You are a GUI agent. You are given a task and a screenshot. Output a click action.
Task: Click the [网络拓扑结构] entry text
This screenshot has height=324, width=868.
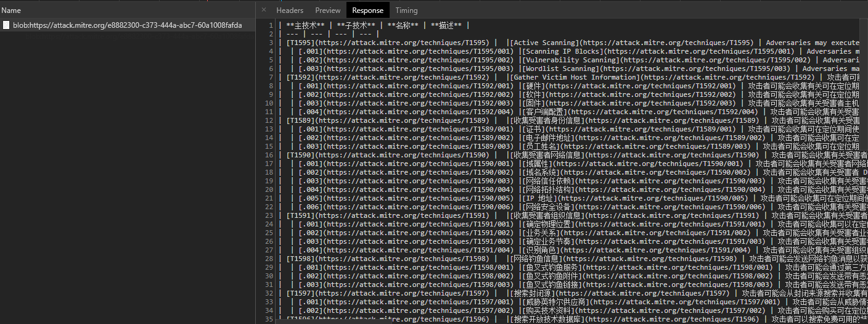549,189
